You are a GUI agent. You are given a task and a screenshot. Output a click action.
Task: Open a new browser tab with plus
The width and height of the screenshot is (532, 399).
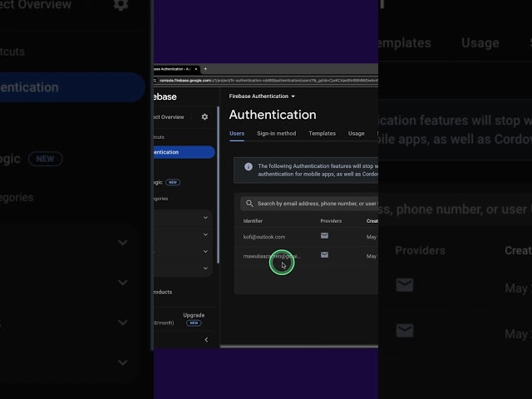tap(205, 69)
